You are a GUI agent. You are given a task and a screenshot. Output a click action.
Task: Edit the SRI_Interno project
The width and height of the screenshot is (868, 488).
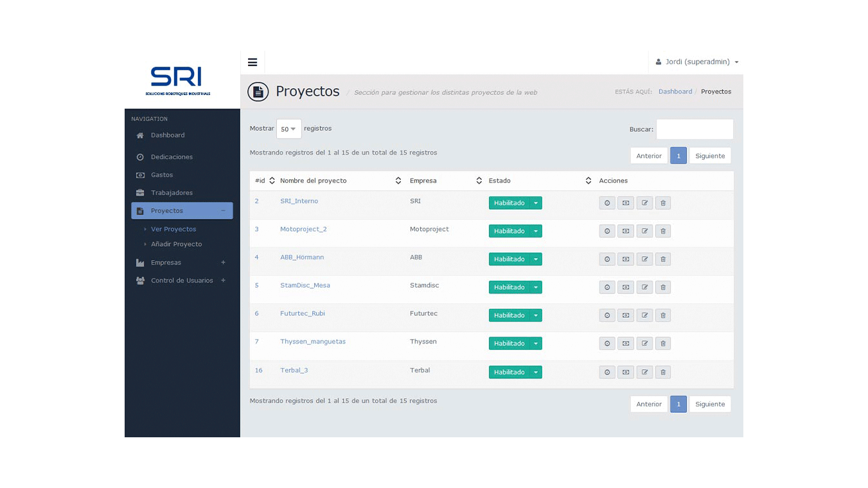tap(644, 203)
